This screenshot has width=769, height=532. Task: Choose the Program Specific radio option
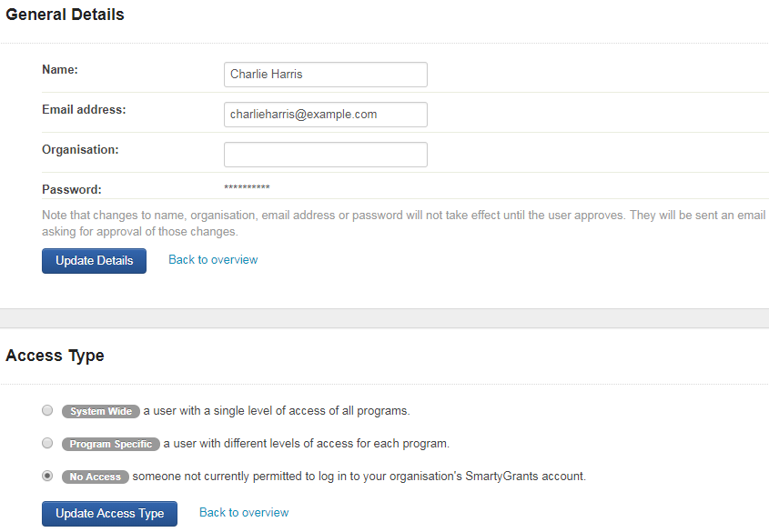[47, 444]
